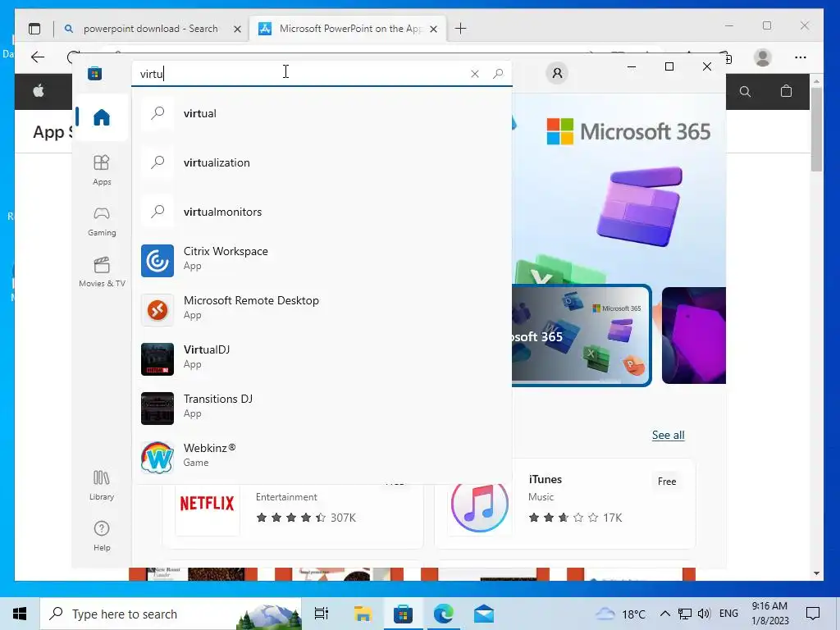Select the 'virtualmonitors' search suggestion
This screenshot has width=840, height=630.
pyautogui.click(x=322, y=212)
